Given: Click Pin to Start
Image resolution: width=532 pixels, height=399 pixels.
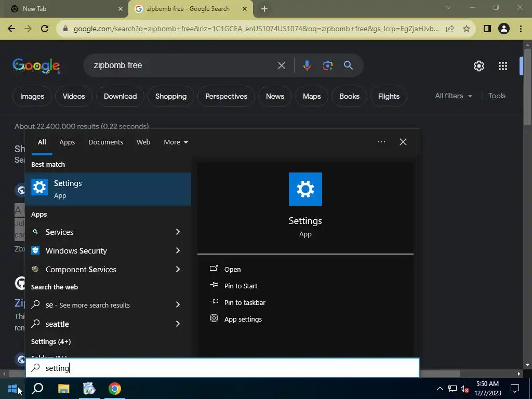Looking at the screenshot, I should 241,286.
